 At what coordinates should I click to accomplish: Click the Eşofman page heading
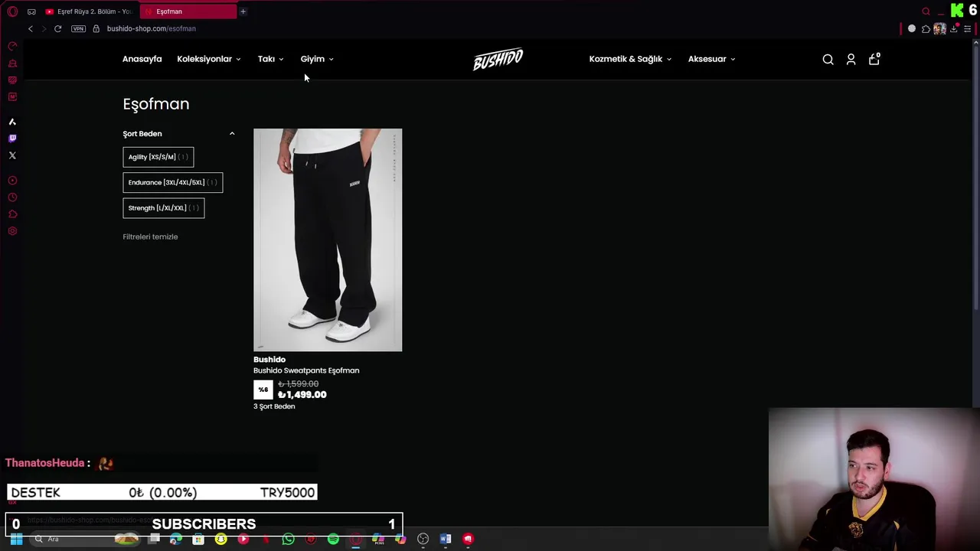156,104
